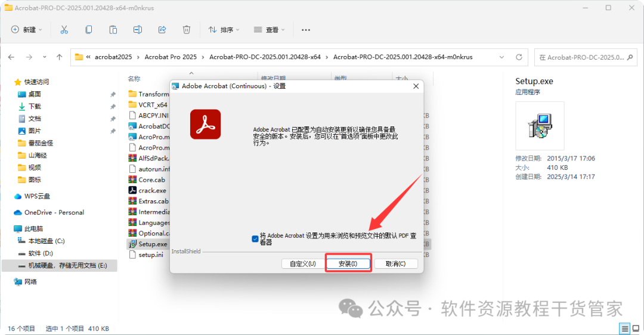644x335 pixels.
Task: Click the Cut scissors icon in toolbar
Action: coord(64,30)
